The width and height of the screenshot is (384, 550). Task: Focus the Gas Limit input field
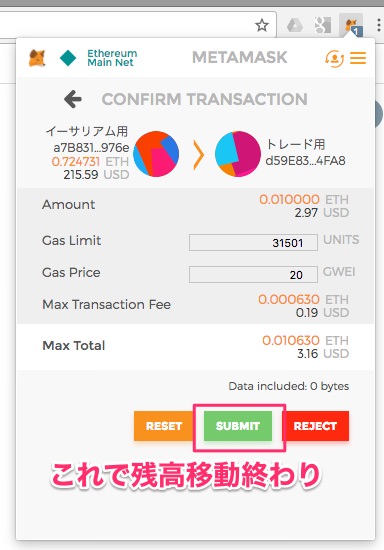coord(253,242)
